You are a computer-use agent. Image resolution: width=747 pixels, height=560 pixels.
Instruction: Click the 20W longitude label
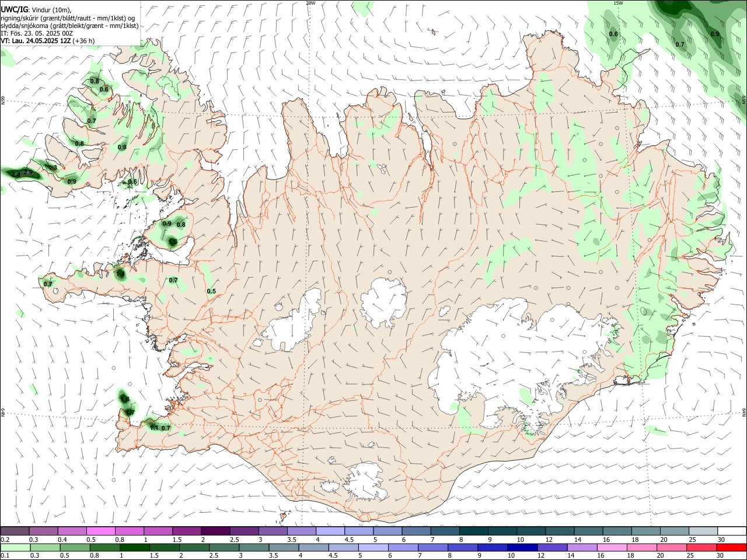(x=310, y=3)
